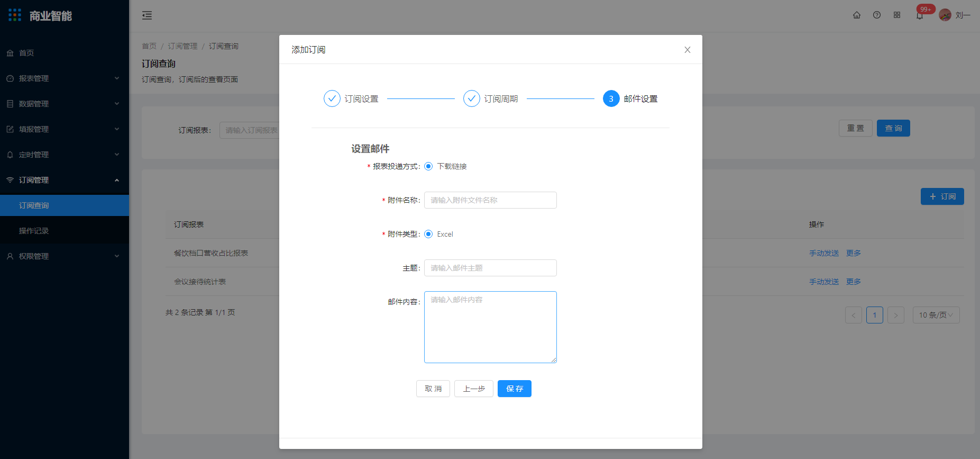Collapse the 订阅管理 sidebar menu
The height and width of the screenshot is (459, 980).
click(65, 180)
